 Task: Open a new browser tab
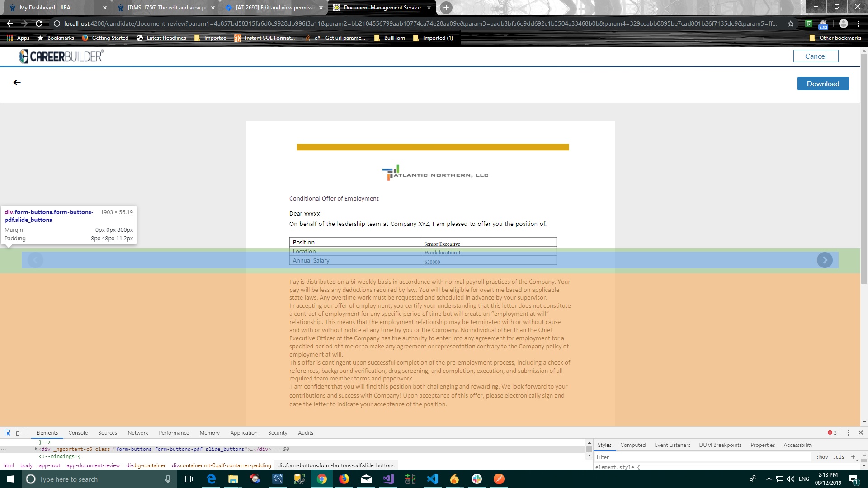point(446,8)
